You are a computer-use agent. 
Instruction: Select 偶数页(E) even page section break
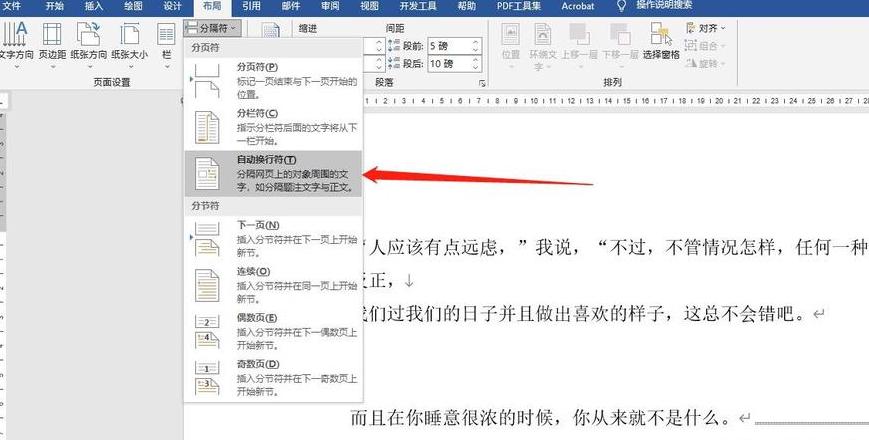273,331
